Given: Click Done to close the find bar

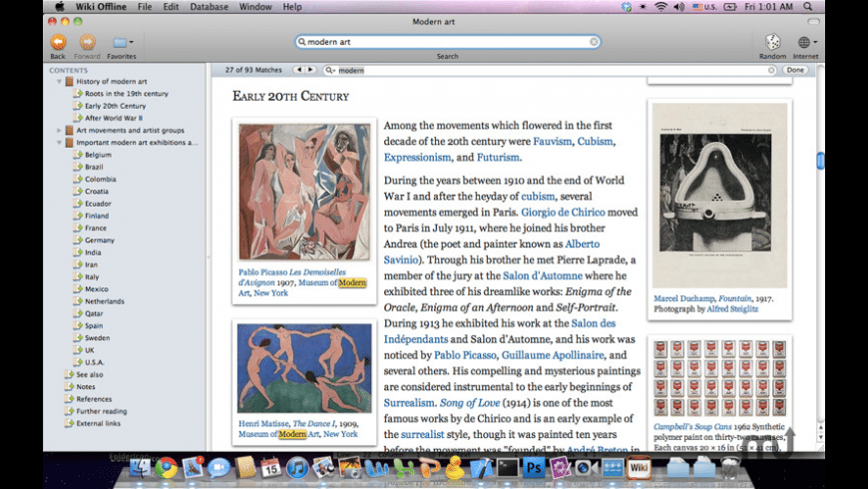Looking at the screenshot, I should point(795,70).
